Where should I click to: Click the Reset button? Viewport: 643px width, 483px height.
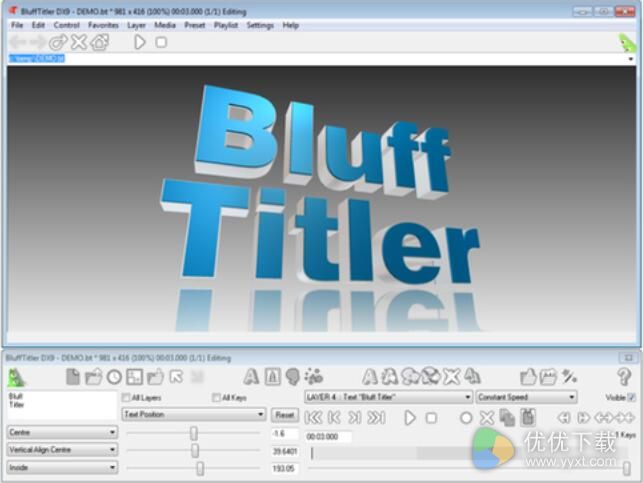(x=285, y=415)
